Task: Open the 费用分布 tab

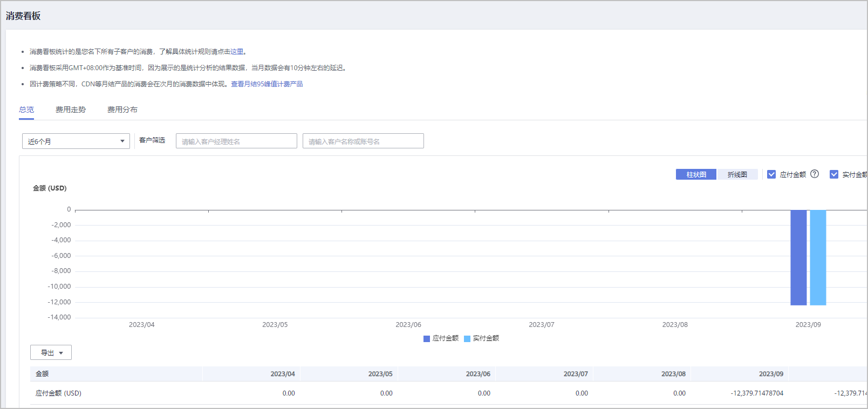Action: (122, 110)
